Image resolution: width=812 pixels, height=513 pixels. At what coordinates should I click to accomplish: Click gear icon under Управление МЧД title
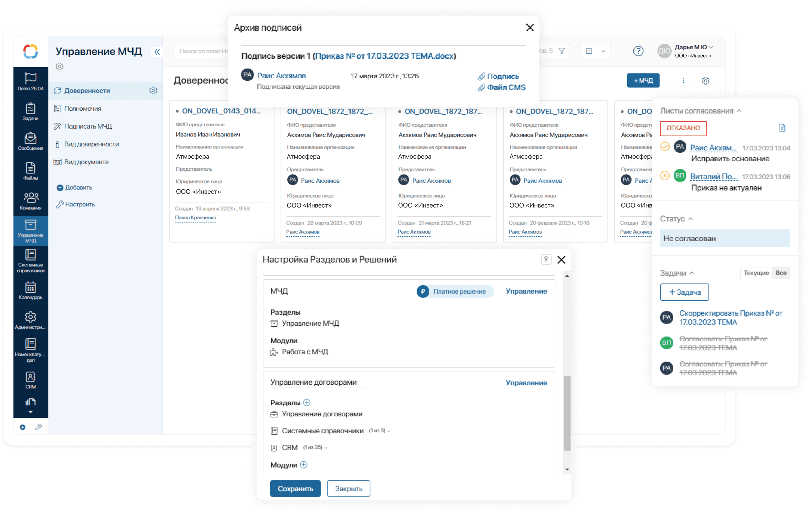pyautogui.click(x=60, y=66)
